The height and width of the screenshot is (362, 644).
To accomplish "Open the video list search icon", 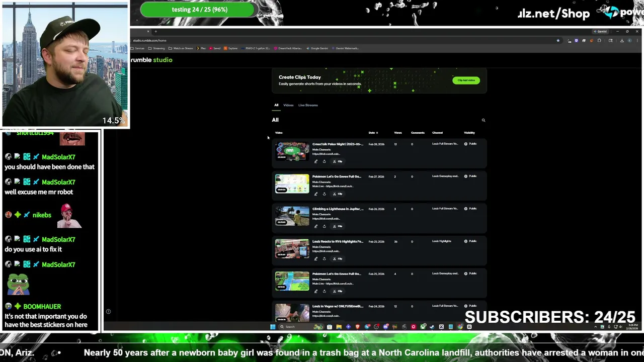I will 484,120.
